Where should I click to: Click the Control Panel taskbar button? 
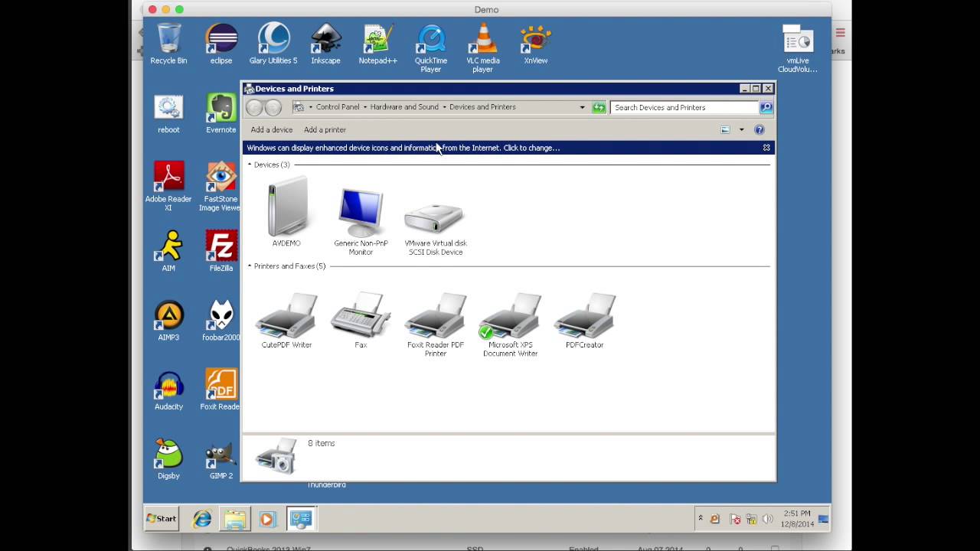pos(300,519)
